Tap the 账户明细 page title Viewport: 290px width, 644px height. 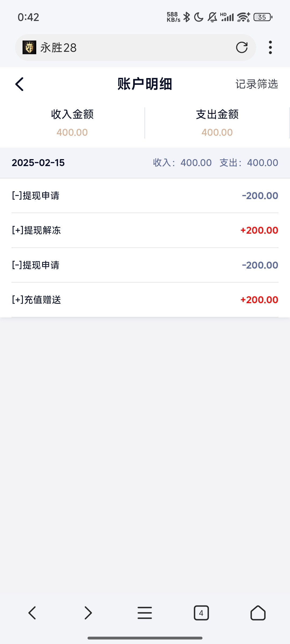pyautogui.click(x=145, y=84)
